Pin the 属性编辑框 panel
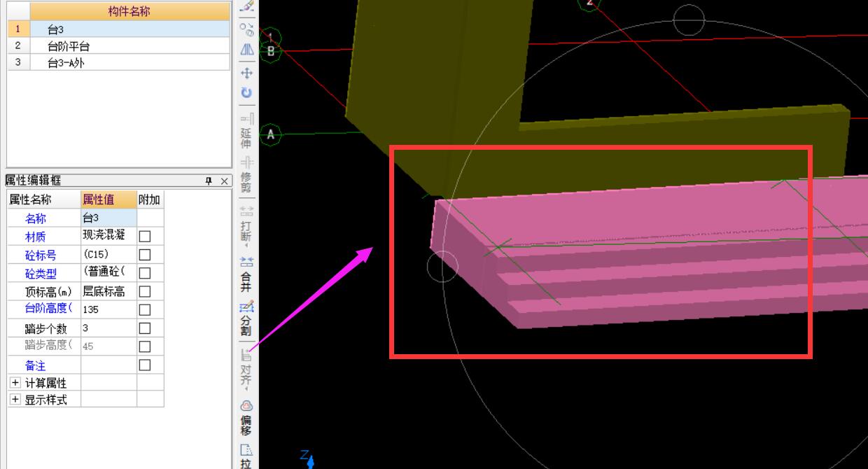868x469 pixels. coord(209,181)
